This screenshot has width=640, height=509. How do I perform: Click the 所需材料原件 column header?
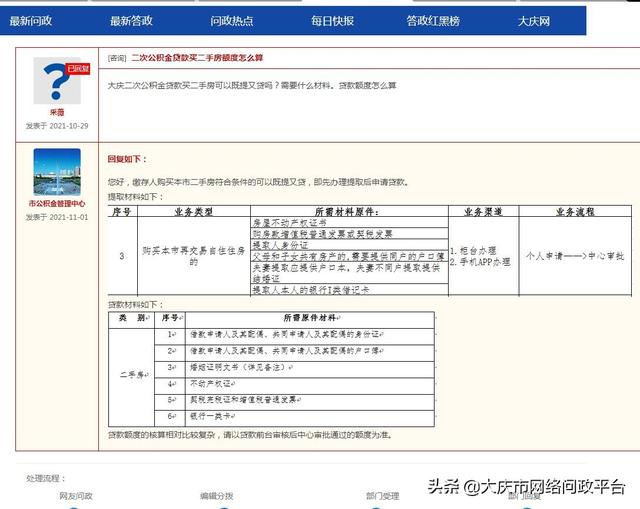(349, 211)
